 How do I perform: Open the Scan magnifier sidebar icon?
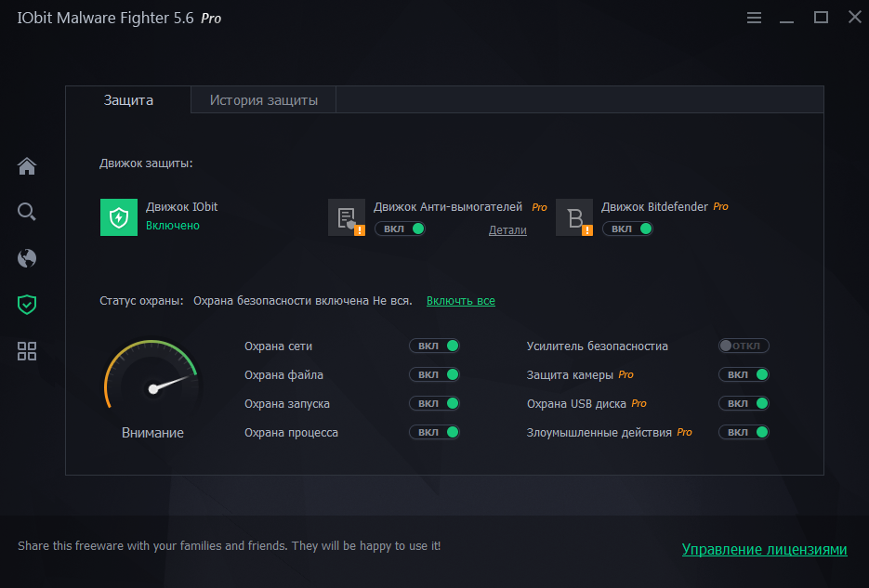pyautogui.click(x=27, y=212)
